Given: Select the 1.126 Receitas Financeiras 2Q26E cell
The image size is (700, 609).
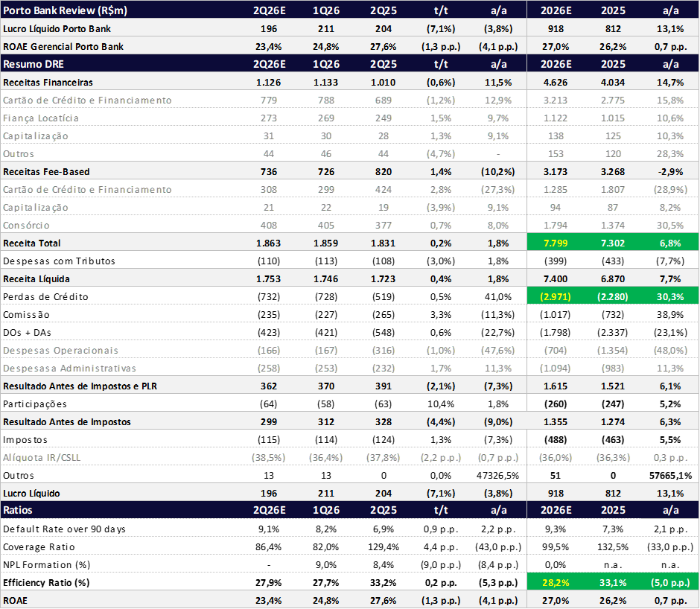Looking at the screenshot, I should (268, 82).
